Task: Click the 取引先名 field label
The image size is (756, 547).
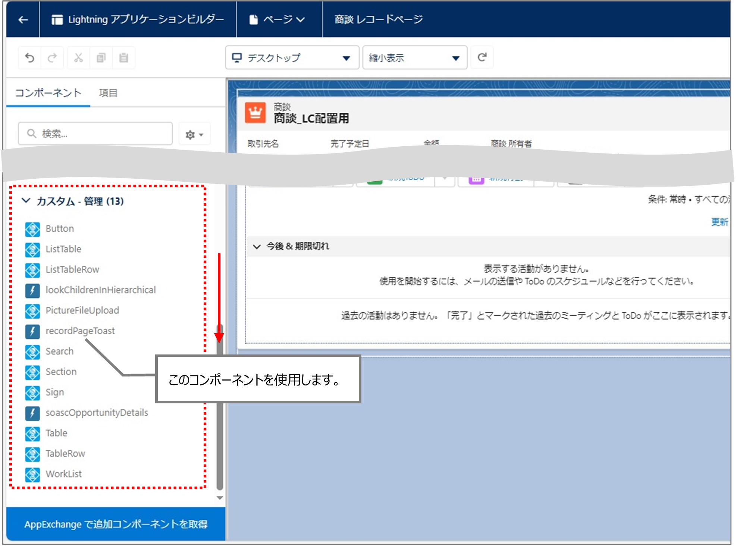Action: point(263,144)
